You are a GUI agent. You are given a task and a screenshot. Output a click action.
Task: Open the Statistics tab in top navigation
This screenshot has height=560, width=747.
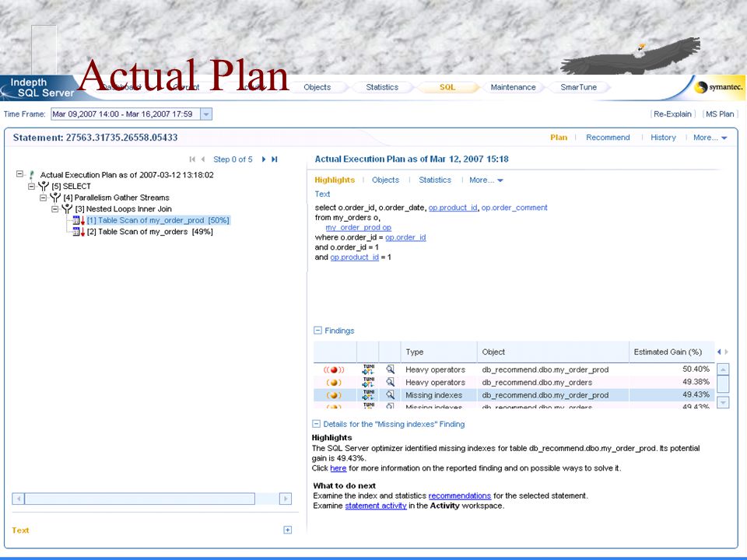[382, 87]
